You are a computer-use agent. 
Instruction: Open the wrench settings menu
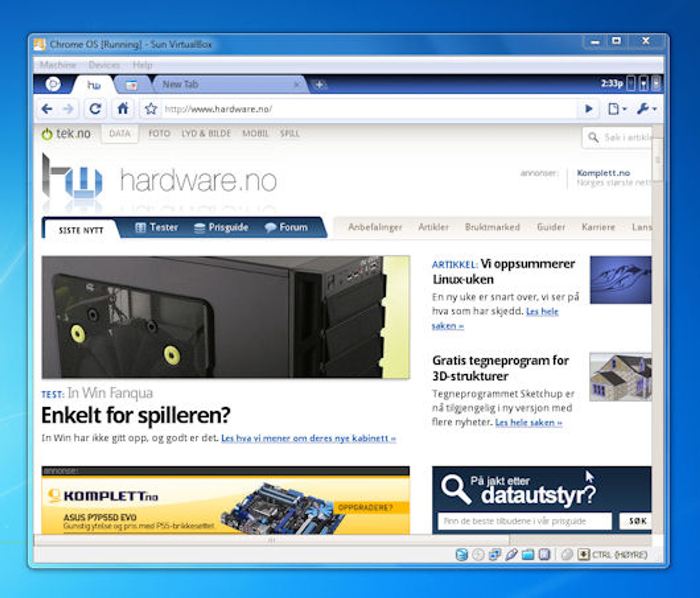pyautogui.click(x=646, y=109)
